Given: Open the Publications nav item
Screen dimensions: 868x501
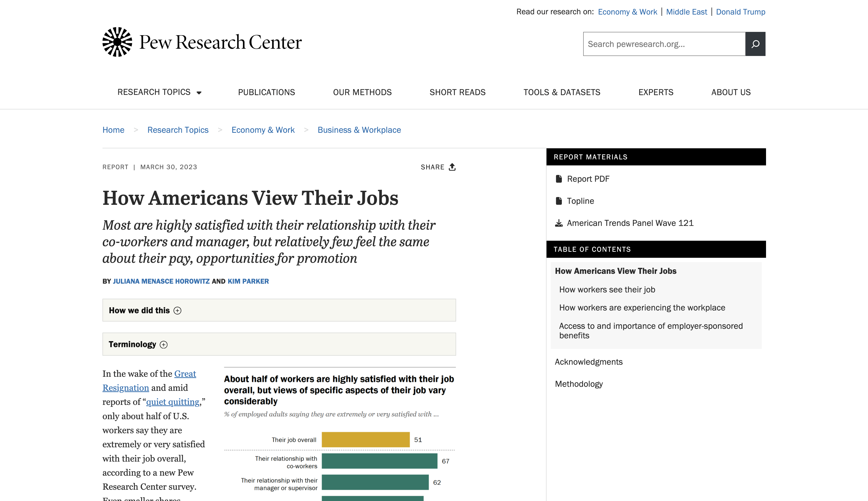Looking at the screenshot, I should [x=266, y=92].
